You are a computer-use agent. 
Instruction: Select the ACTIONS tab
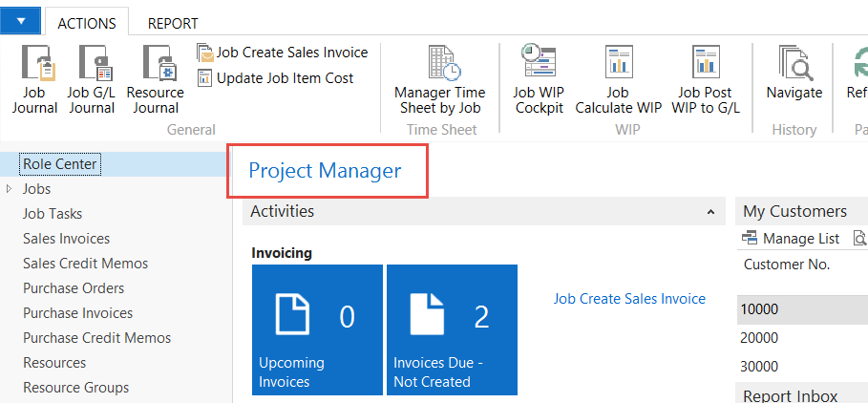click(87, 23)
